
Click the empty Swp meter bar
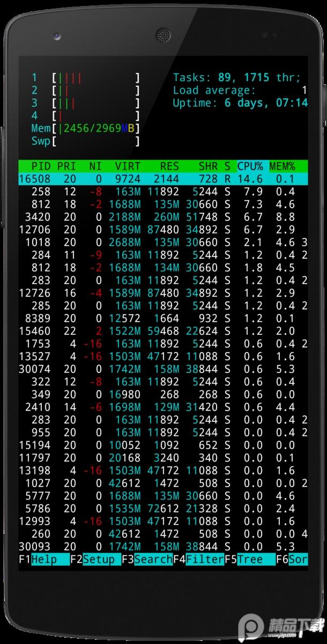point(95,142)
